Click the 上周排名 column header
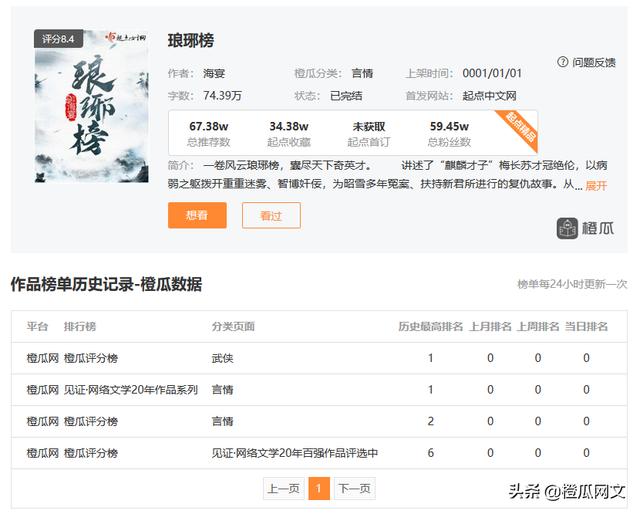This screenshot has width=640, height=514. click(538, 327)
